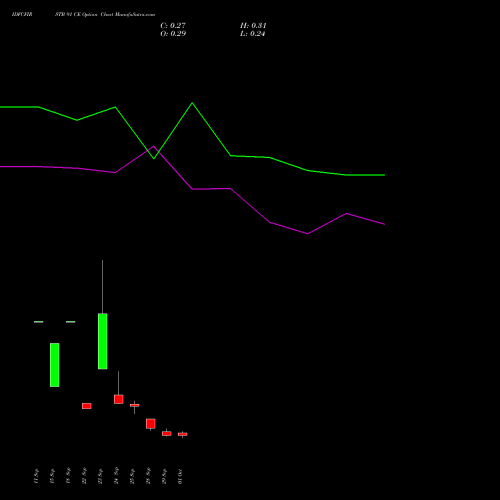Click the 26 Sep date label
Screen dimensions: 500x500
(148, 476)
